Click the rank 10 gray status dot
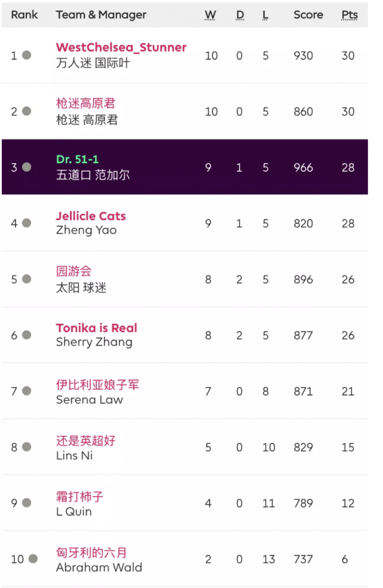 [33, 559]
